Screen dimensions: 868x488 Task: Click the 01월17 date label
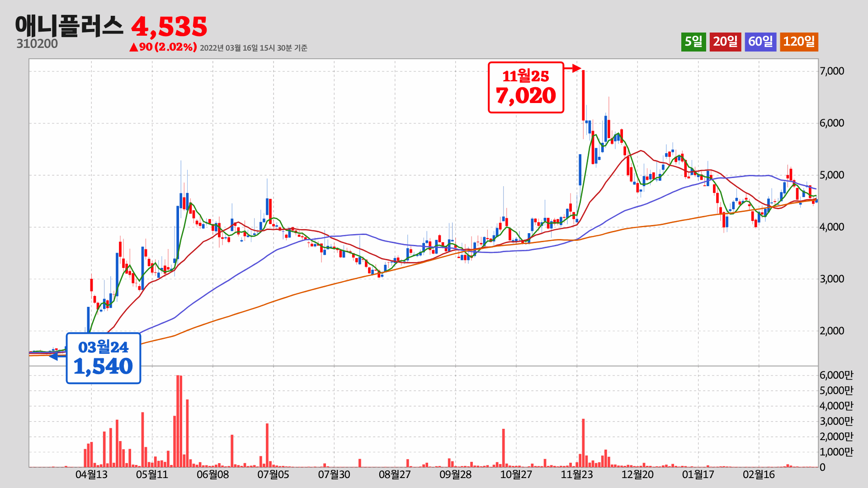(698, 474)
